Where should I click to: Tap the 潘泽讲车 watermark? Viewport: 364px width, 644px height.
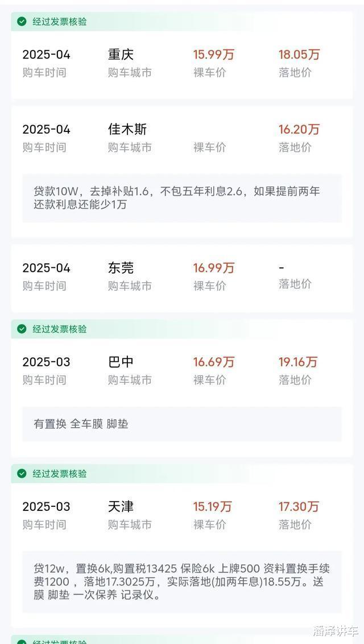coord(335,631)
